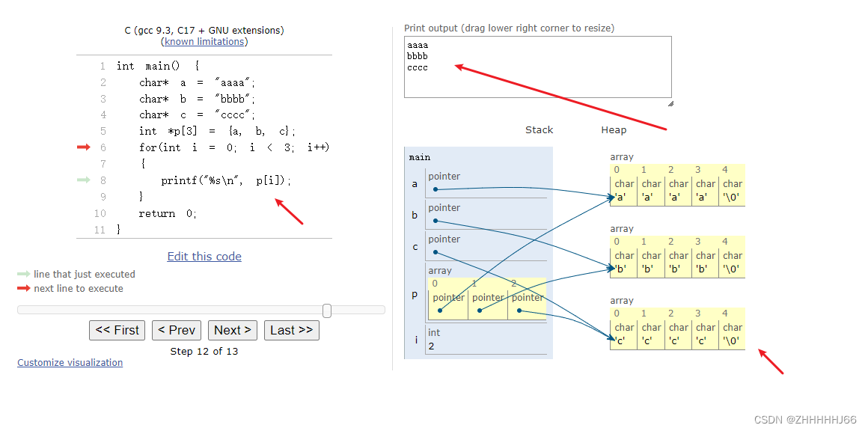
Task: Click the red arrow legend icon for next line
Action: [24, 288]
